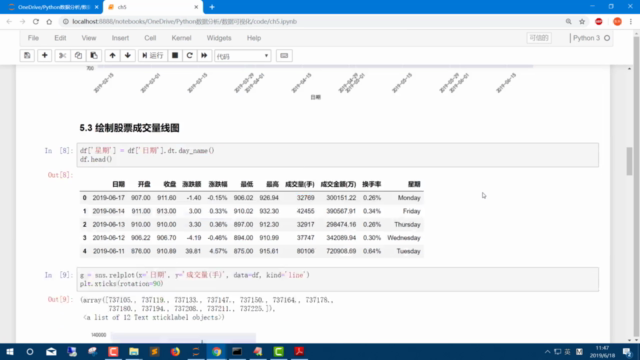Go to browser home page
Viewport: 640px width, 360px height.
tap(49, 22)
